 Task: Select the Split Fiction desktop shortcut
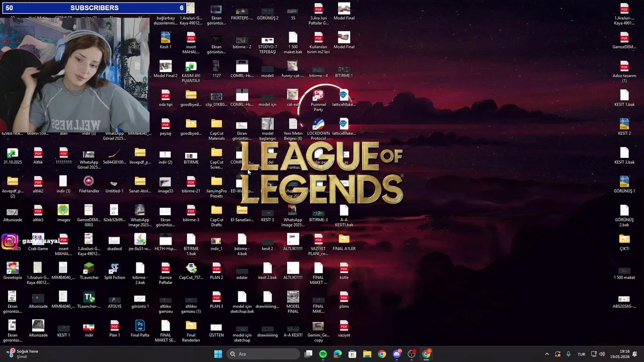114,271
